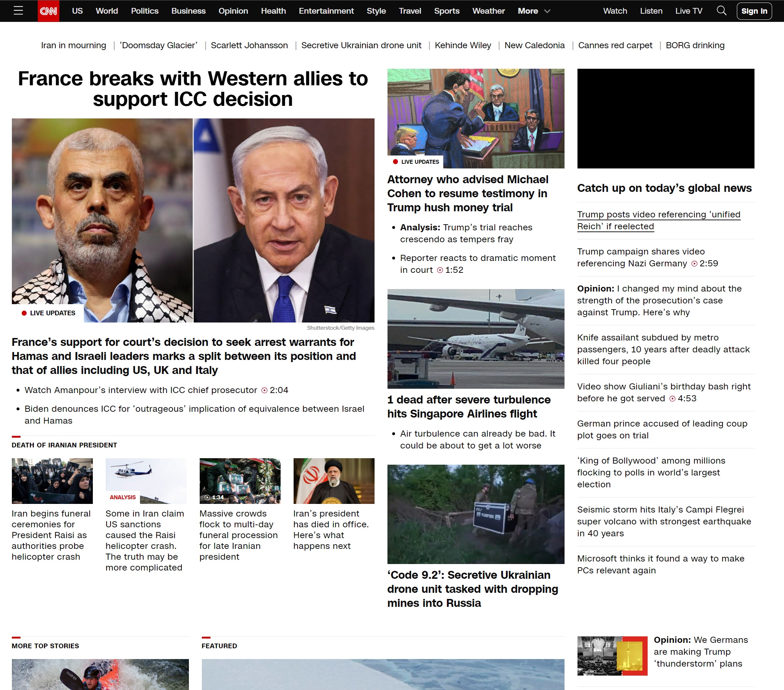Expand the More chevron in navigation

coord(547,11)
